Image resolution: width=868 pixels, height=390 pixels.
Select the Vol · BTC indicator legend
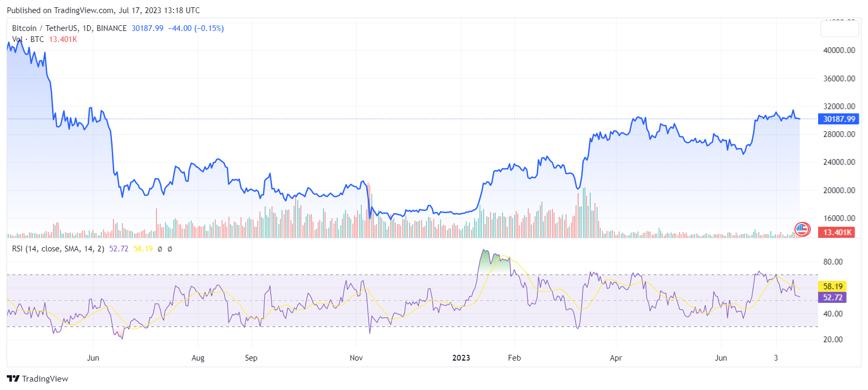[28, 39]
